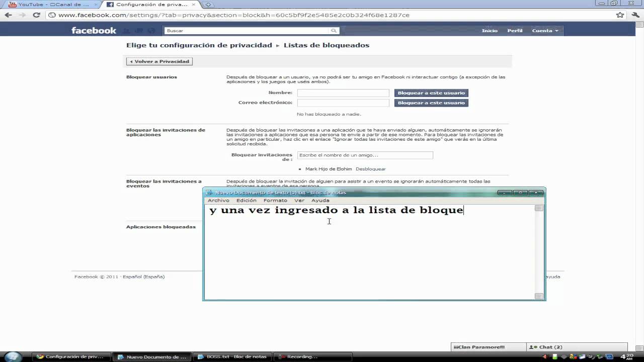644x362 pixels.
Task: Click Notepad scrollbar down arrow
Action: (x=539, y=296)
